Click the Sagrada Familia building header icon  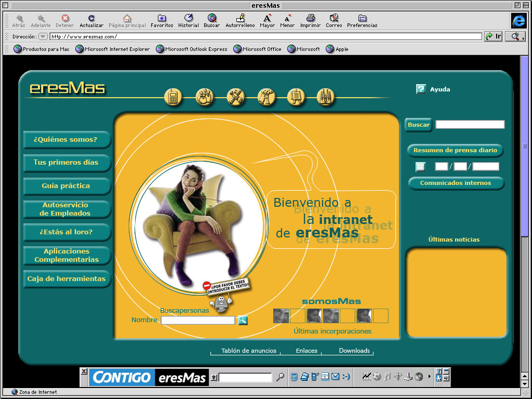(326, 97)
